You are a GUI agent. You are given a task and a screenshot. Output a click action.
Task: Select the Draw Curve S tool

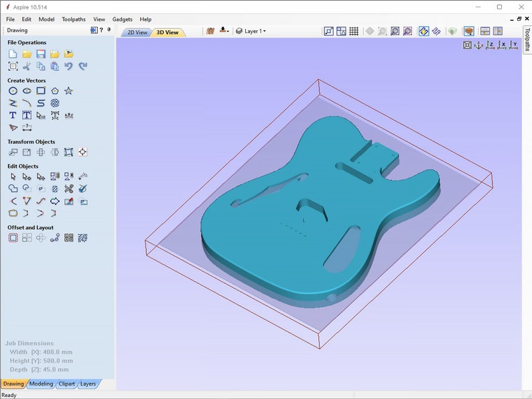pos(41,103)
